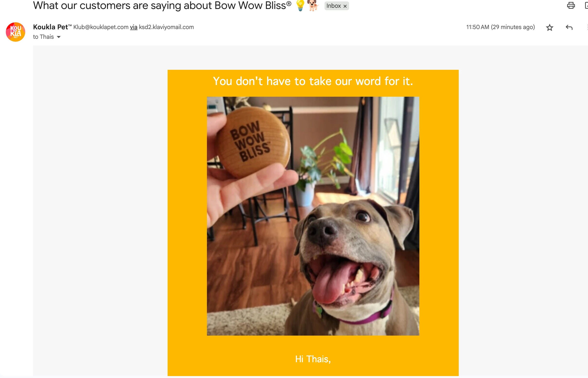Open the Bow Wow Bliss dog photo

point(313,216)
